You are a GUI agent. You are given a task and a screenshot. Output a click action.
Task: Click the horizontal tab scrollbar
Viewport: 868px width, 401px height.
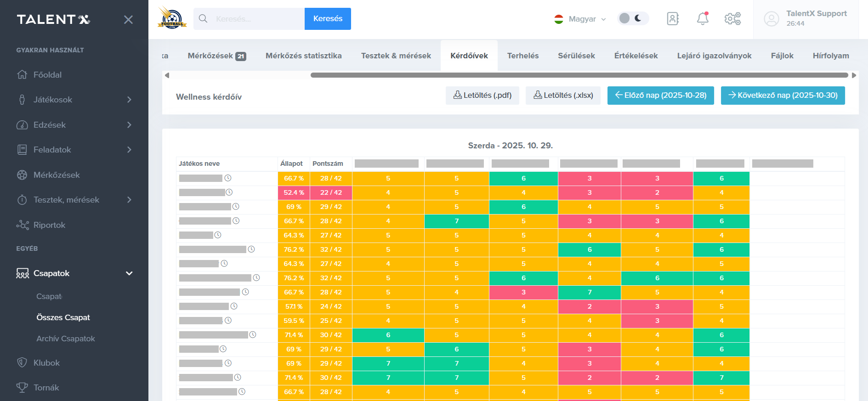(579, 75)
